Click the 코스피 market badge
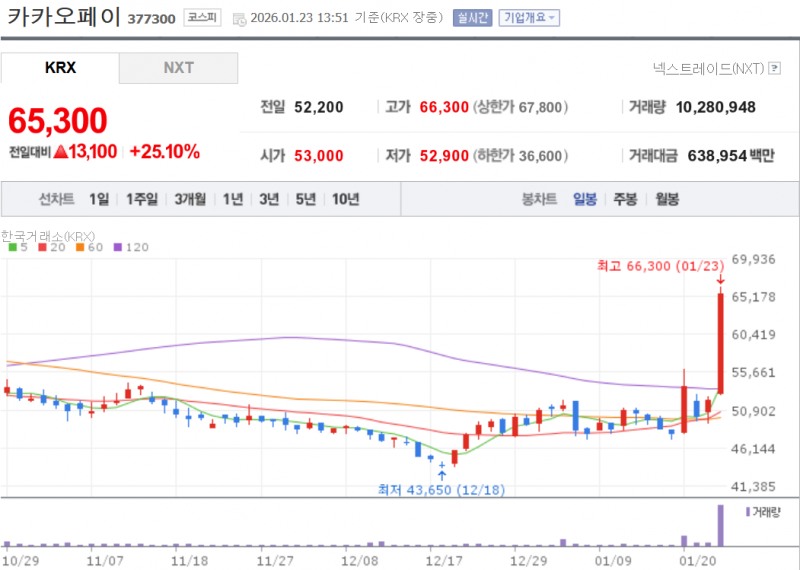The image size is (800, 570). 202,18
